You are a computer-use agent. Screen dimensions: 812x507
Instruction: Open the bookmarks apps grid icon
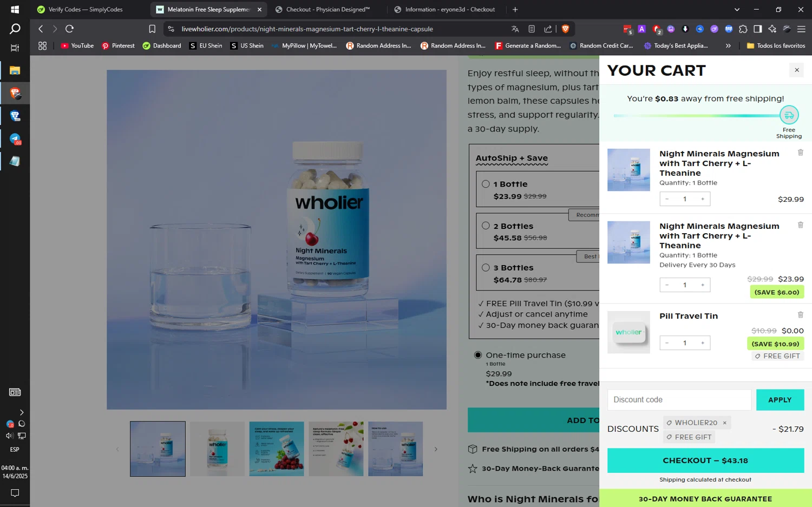(42, 46)
